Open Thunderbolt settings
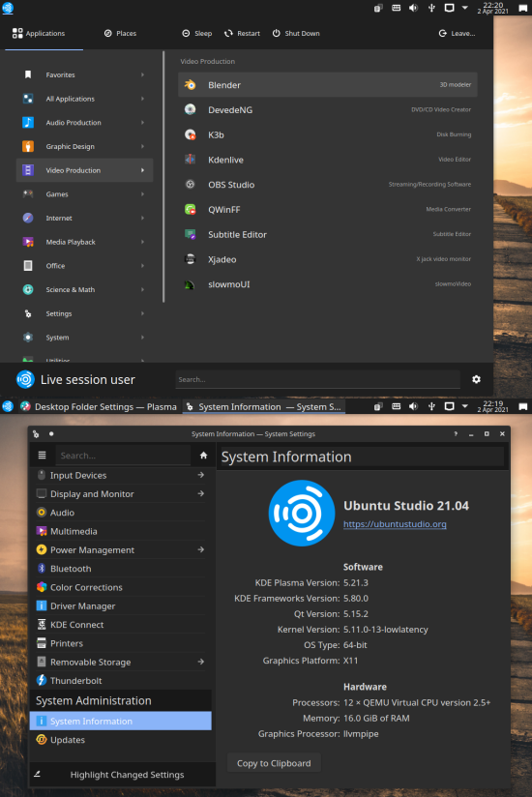532x797 pixels. 121,681
